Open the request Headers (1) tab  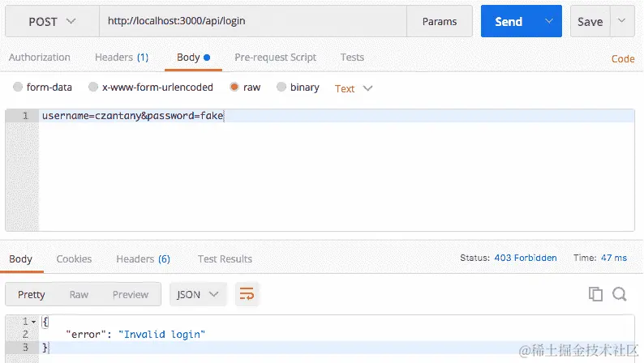pyautogui.click(x=122, y=57)
